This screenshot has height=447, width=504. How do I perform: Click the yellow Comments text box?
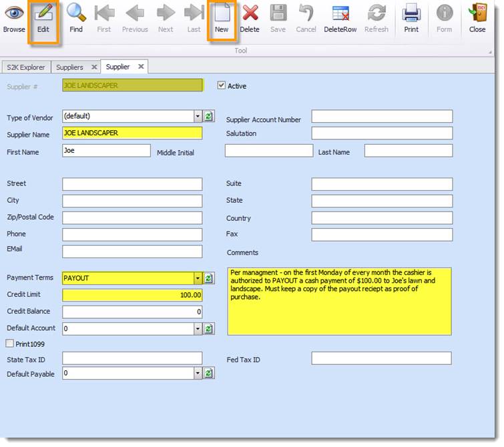339,302
